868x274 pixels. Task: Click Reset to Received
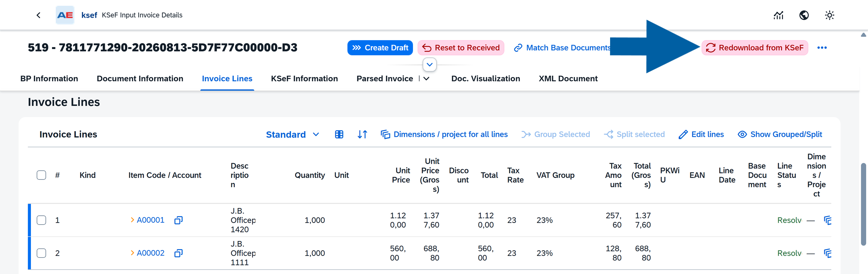tap(461, 48)
